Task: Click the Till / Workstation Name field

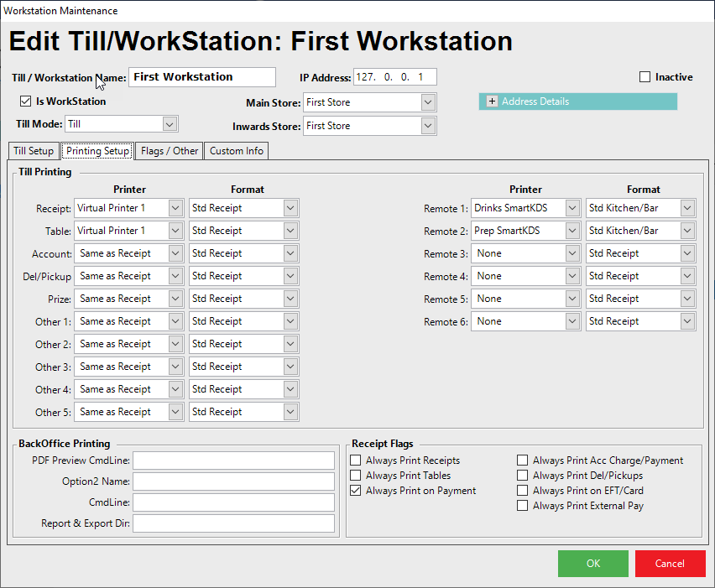Action: [x=201, y=77]
